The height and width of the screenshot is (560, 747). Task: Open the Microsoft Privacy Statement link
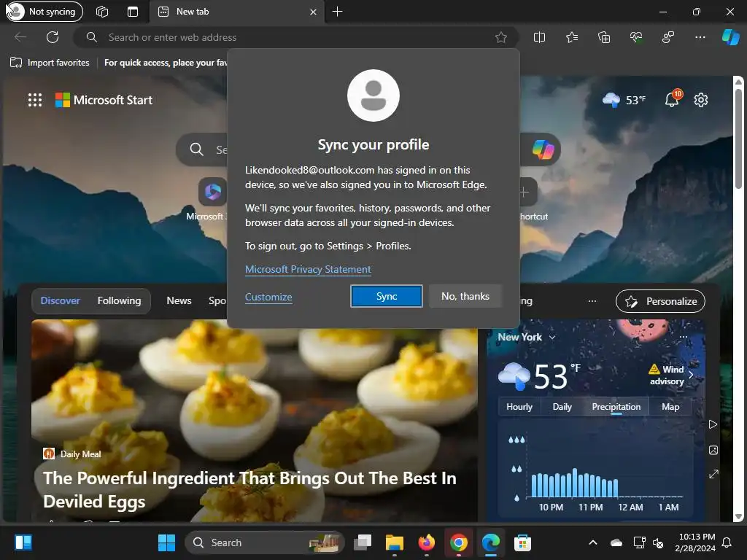308,270
